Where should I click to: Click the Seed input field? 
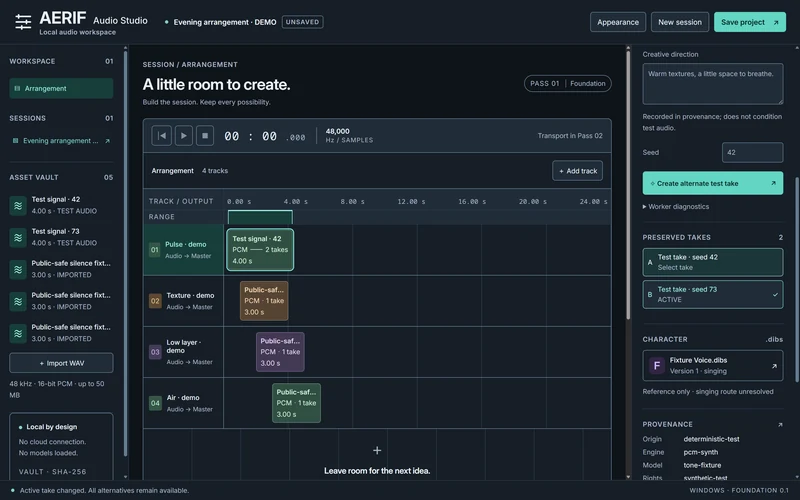pos(753,153)
